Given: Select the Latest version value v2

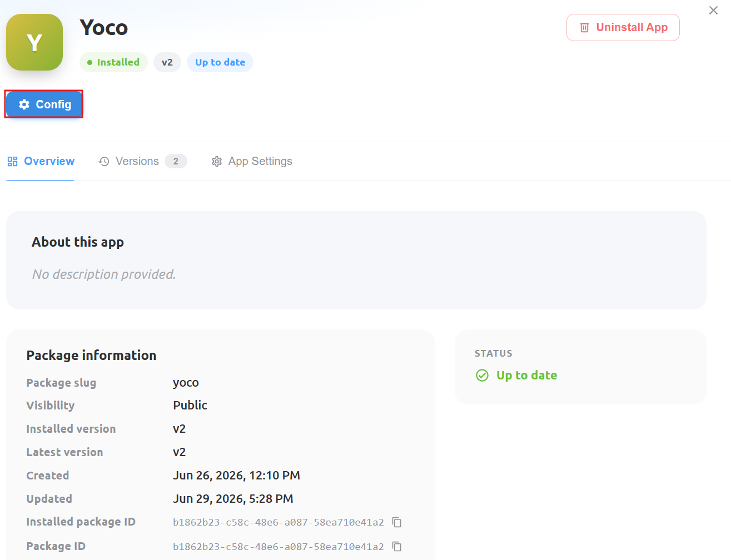Looking at the screenshot, I should (179, 452).
